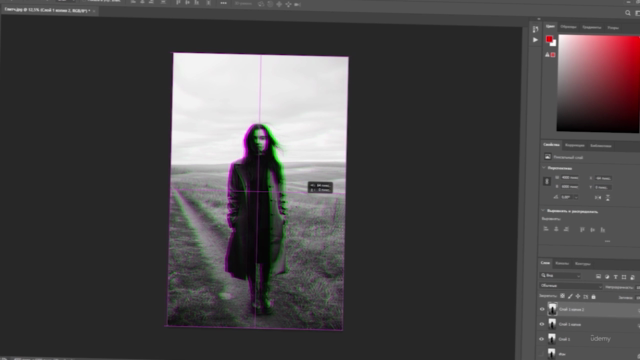Viewport: 640px width, 360px height.
Task: Open the three-dots menu in top options bar
Action: coord(223,3)
